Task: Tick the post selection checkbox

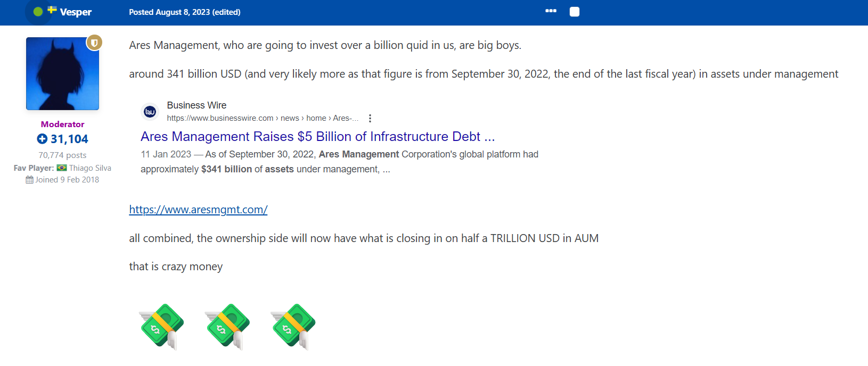Action: pos(575,12)
